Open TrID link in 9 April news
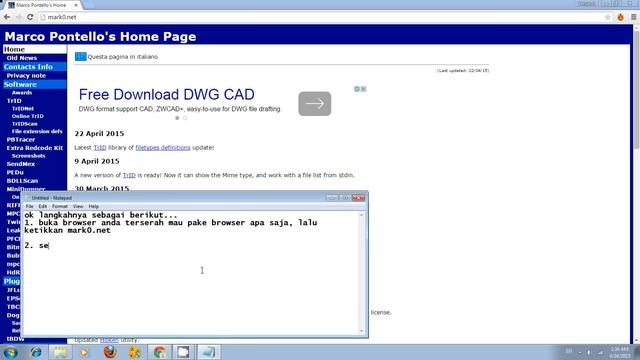 coord(129,175)
